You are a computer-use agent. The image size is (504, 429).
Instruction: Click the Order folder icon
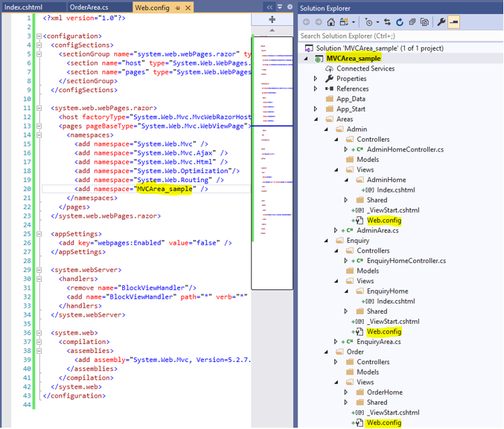pos(339,352)
